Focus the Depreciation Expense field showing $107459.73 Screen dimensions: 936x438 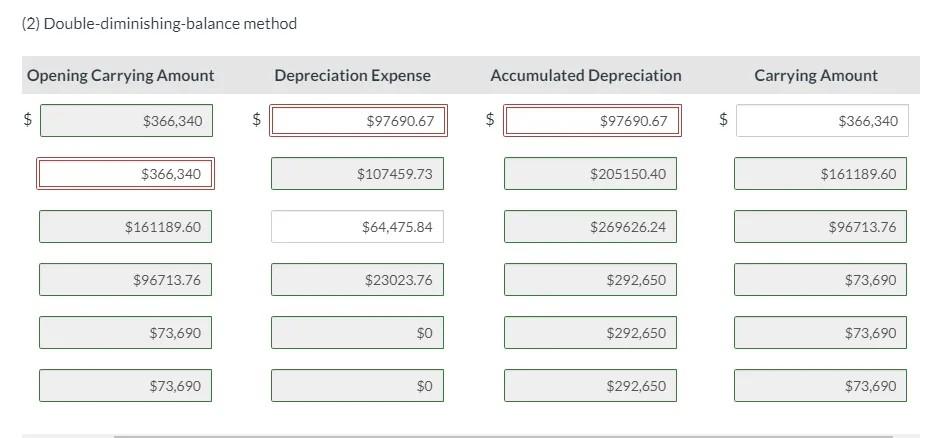[357, 174]
